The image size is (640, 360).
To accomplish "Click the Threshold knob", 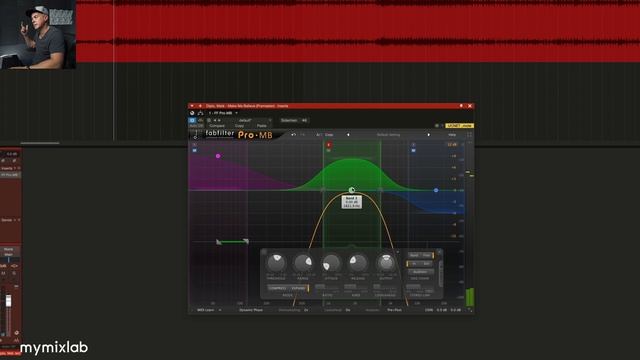I will (276, 263).
